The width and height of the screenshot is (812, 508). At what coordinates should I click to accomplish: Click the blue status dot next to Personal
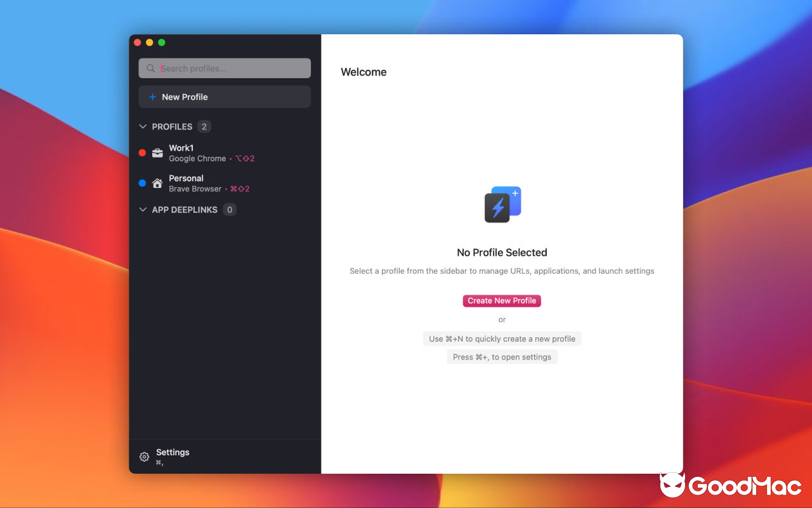pos(142,183)
